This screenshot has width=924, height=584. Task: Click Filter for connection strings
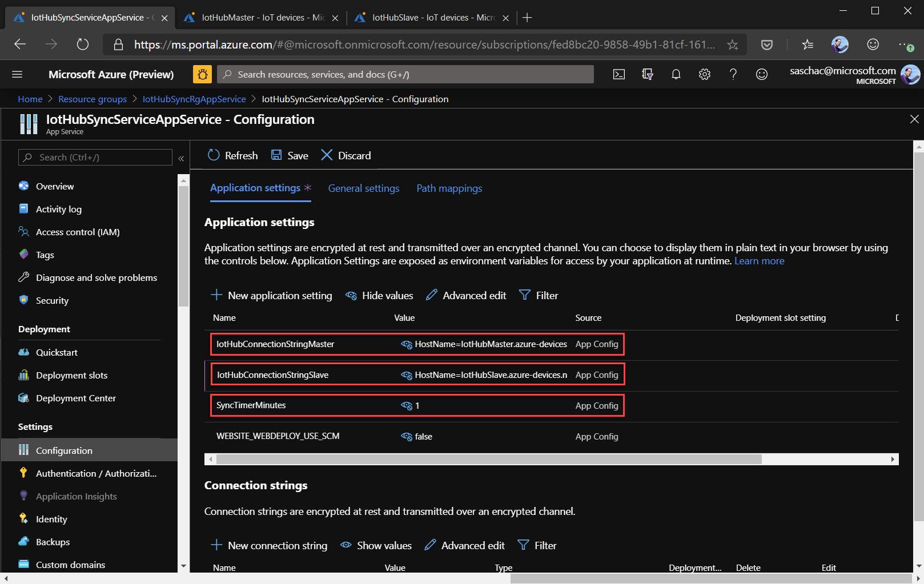537,545
